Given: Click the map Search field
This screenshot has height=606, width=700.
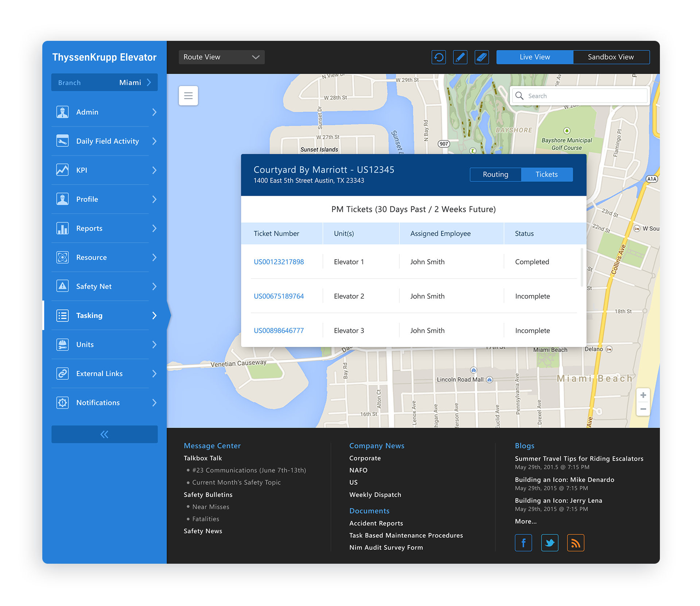Looking at the screenshot, I should click(x=580, y=96).
